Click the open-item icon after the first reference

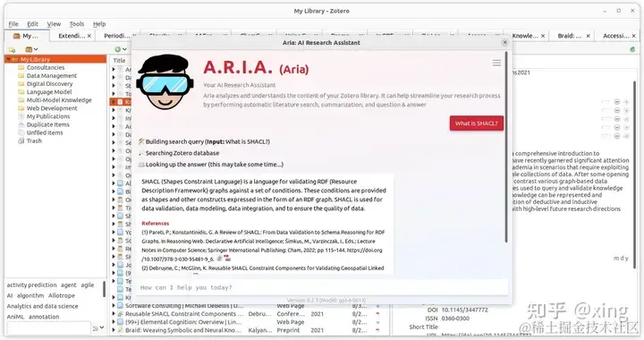(x=220, y=259)
